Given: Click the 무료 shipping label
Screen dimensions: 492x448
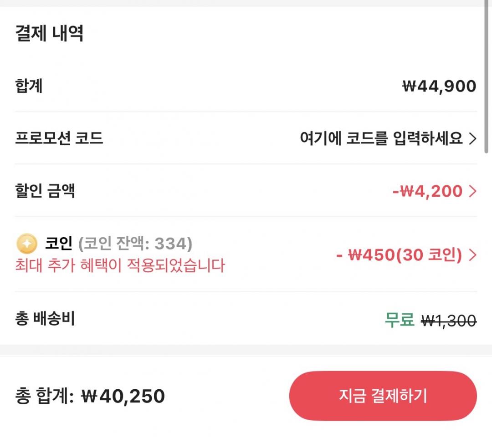Looking at the screenshot, I should click(x=400, y=320).
